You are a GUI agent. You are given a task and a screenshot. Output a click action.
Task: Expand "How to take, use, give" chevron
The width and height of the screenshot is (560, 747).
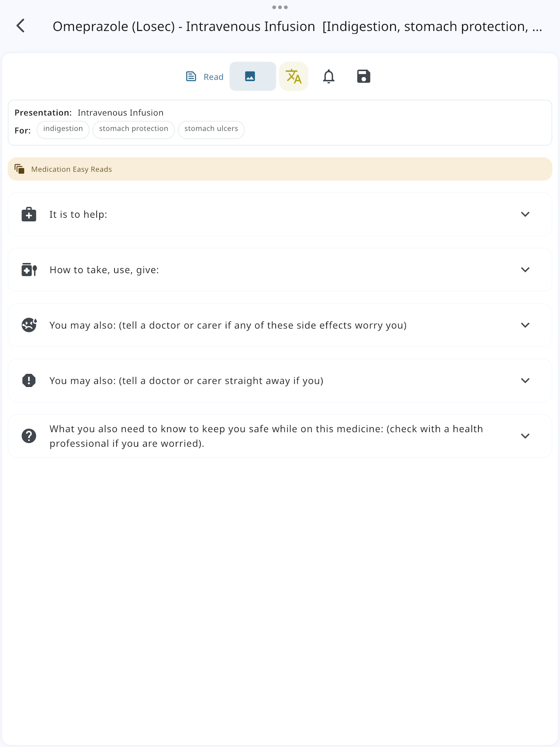click(x=525, y=270)
